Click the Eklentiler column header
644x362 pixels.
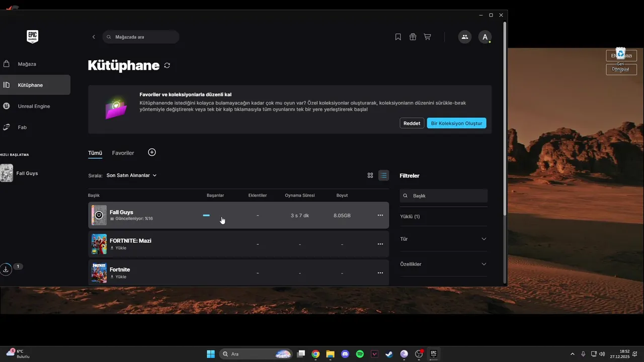[258, 195]
